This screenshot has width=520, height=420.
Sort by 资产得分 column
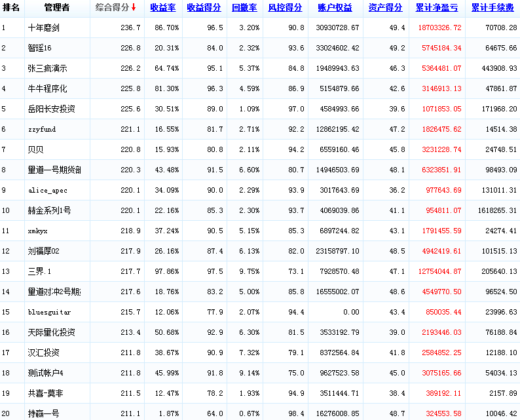click(385, 8)
